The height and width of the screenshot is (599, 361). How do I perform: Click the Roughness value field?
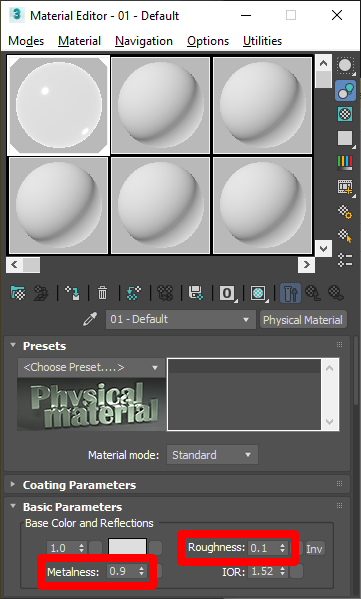coord(263,548)
